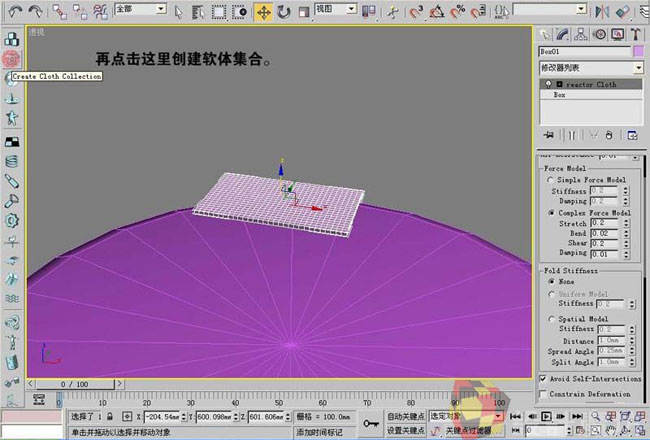Click the Zoom viewport navigation icon
This screenshot has width=650, height=440.
pyautogui.click(x=595, y=416)
